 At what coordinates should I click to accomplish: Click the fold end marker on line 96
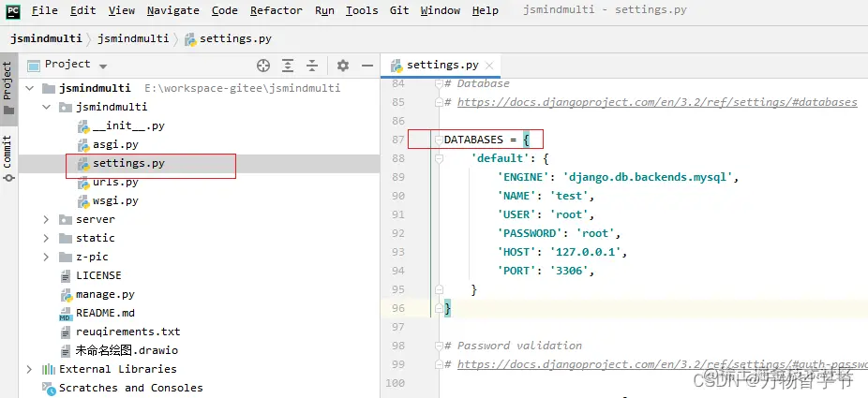[x=439, y=308]
